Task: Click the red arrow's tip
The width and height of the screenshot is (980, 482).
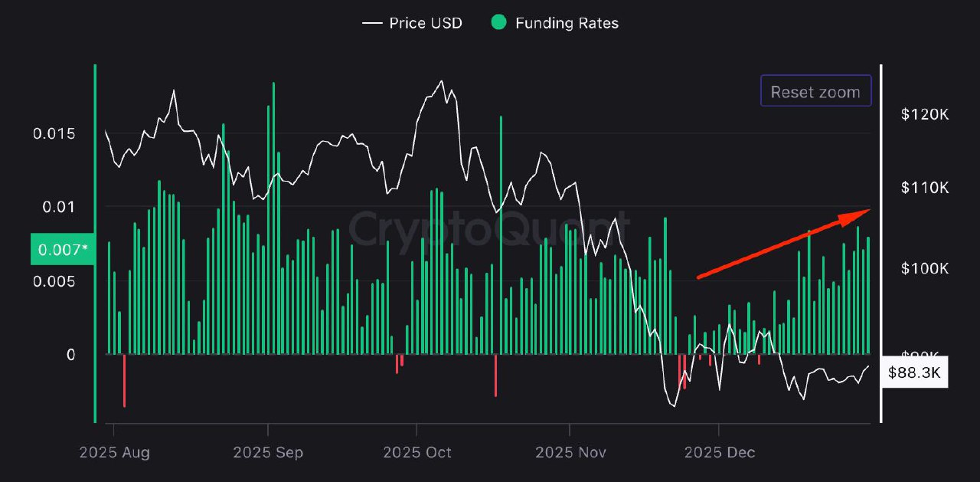Action: [865, 211]
